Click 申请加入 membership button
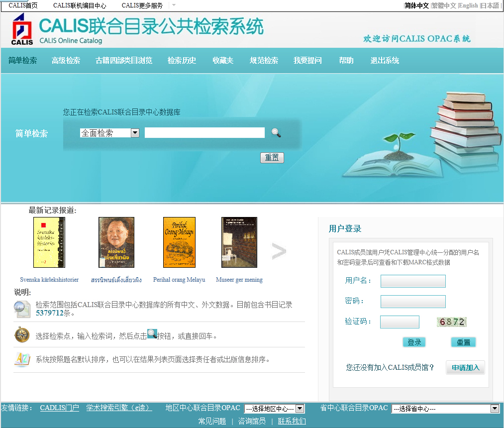The width and height of the screenshot is (504, 428). (465, 368)
